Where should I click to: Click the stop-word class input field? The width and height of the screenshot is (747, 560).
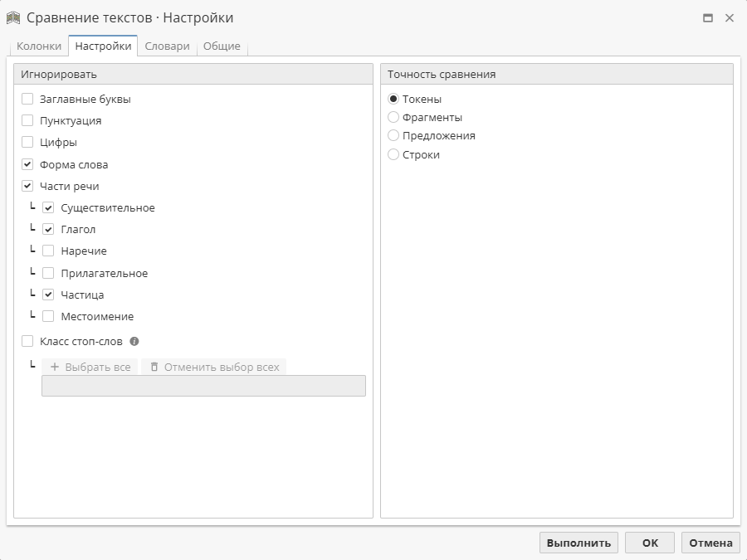click(x=204, y=386)
